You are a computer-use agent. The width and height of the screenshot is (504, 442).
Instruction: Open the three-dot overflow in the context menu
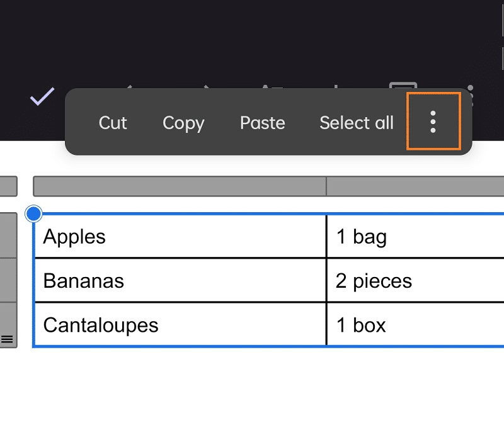433,122
